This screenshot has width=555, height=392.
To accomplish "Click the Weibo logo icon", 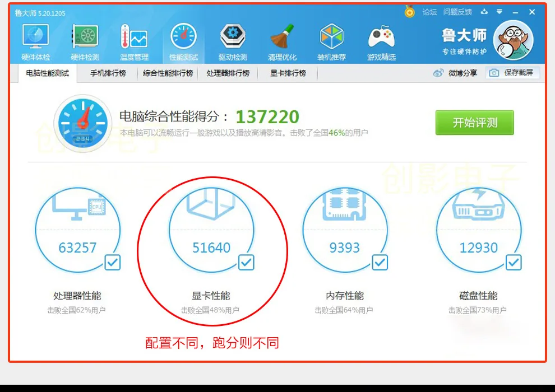I will pos(438,73).
